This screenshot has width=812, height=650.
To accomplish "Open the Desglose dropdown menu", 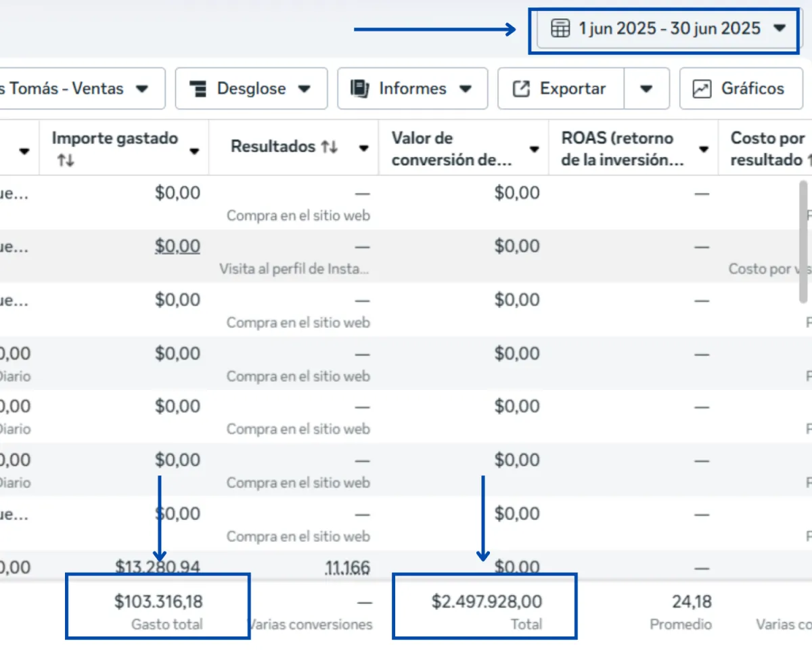I will point(304,89).
